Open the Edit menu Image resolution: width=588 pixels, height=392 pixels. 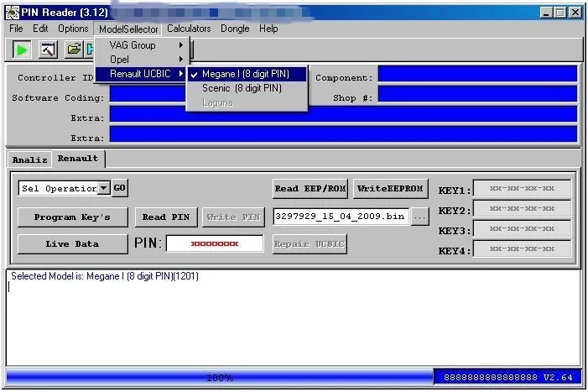40,29
